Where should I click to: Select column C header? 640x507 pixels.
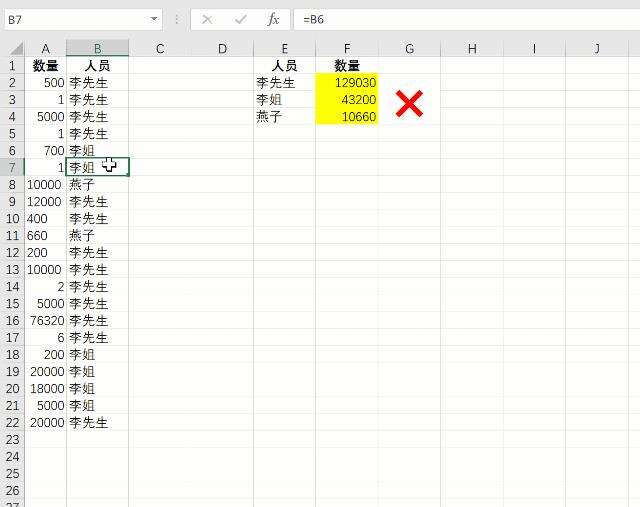(x=160, y=49)
